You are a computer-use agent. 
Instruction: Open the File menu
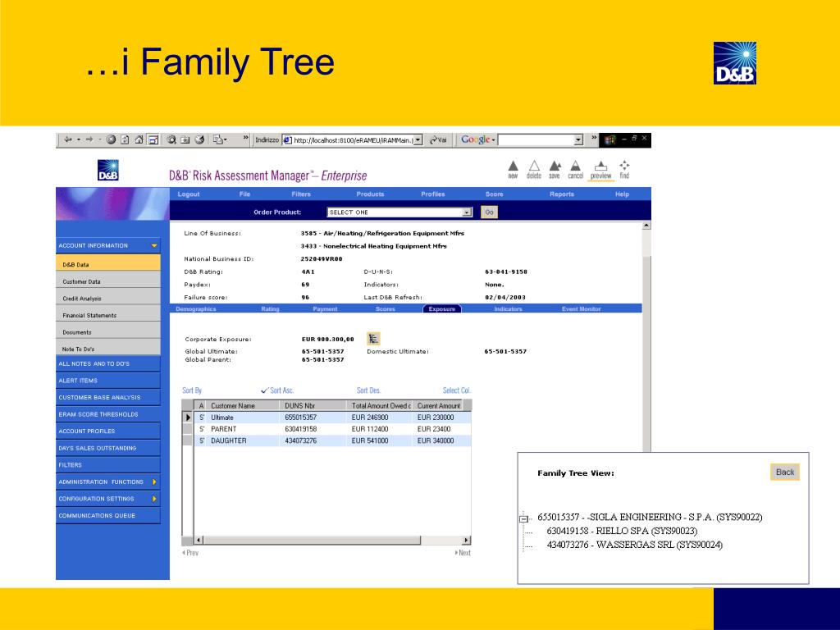click(x=244, y=194)
